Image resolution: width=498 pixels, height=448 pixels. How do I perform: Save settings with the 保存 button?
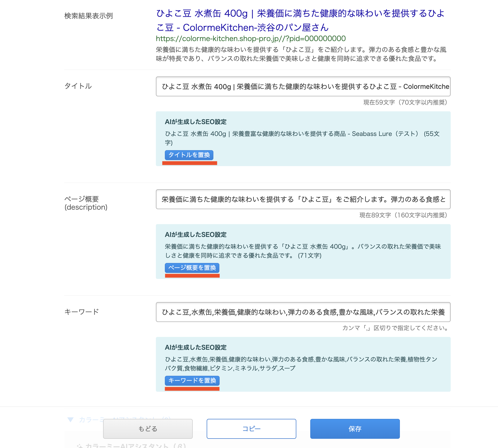[354, 429]
